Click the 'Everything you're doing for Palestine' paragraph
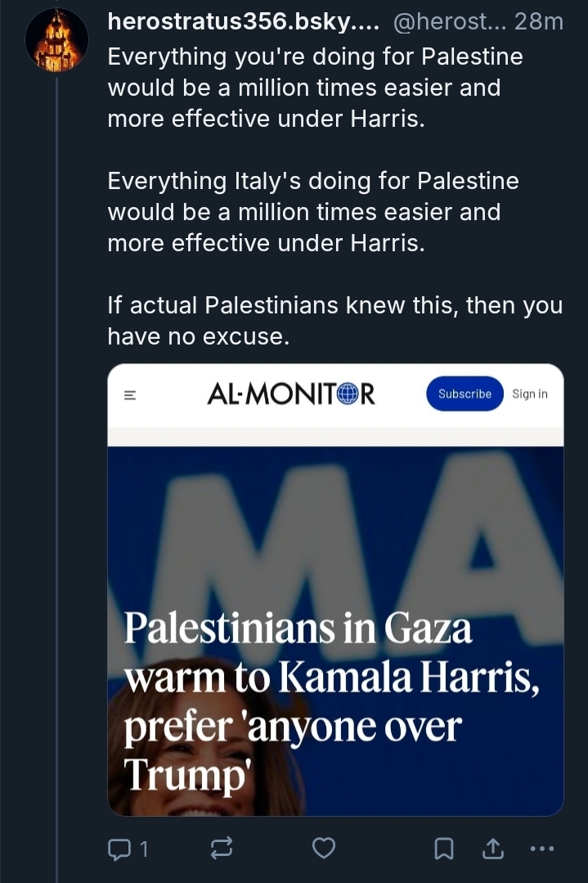588x883 pixels. (315, 88)
